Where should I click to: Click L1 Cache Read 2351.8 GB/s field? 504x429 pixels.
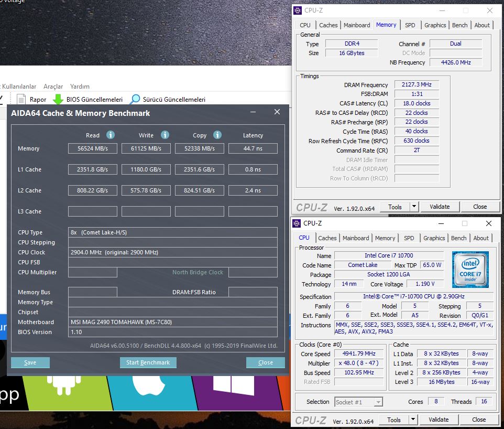click(x=93, y=169)
